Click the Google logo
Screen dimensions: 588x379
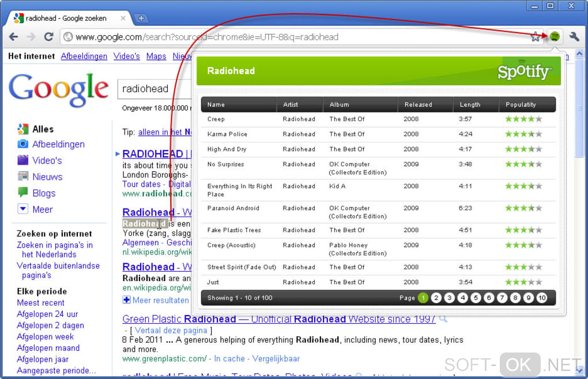58,89
